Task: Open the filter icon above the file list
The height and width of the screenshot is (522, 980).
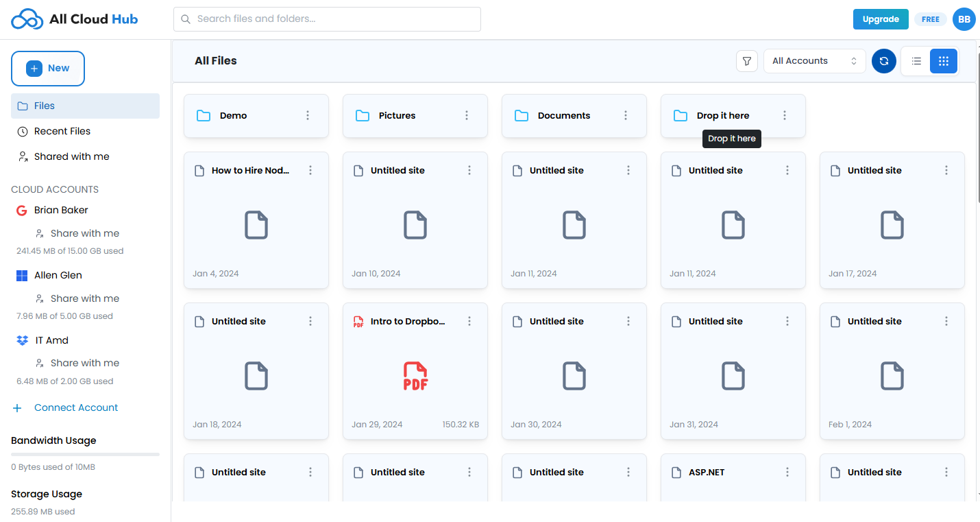Action: pos(746,60)
